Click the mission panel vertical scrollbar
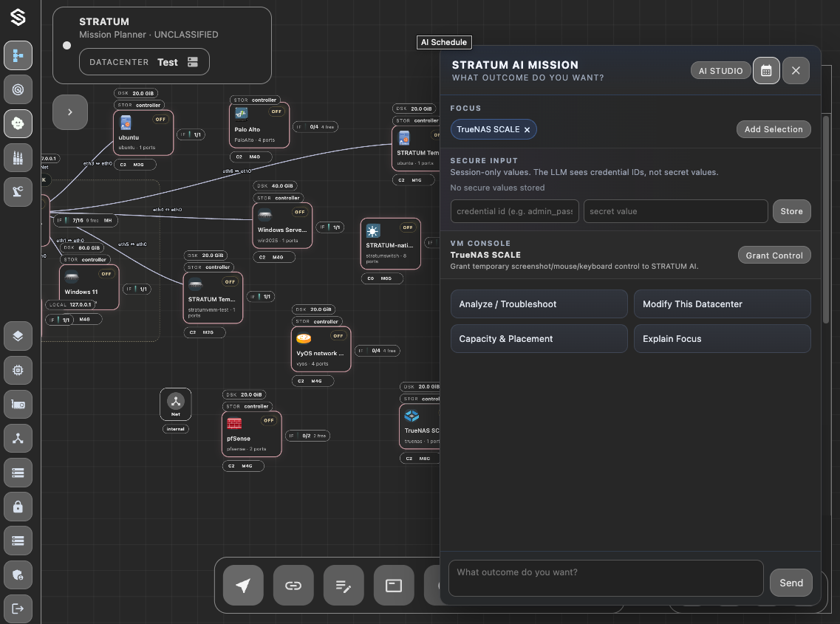This screenshot has width=840, height=624. click(825, 219)
